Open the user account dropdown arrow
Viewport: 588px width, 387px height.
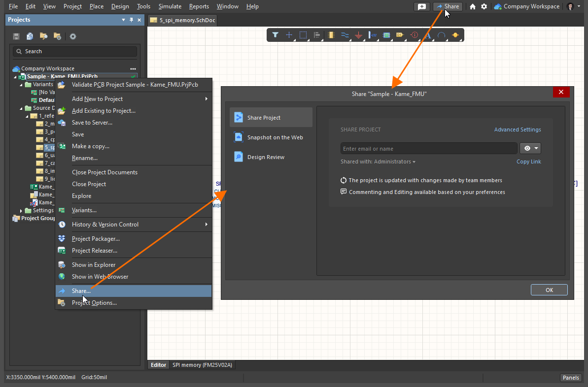click(579, 6)
